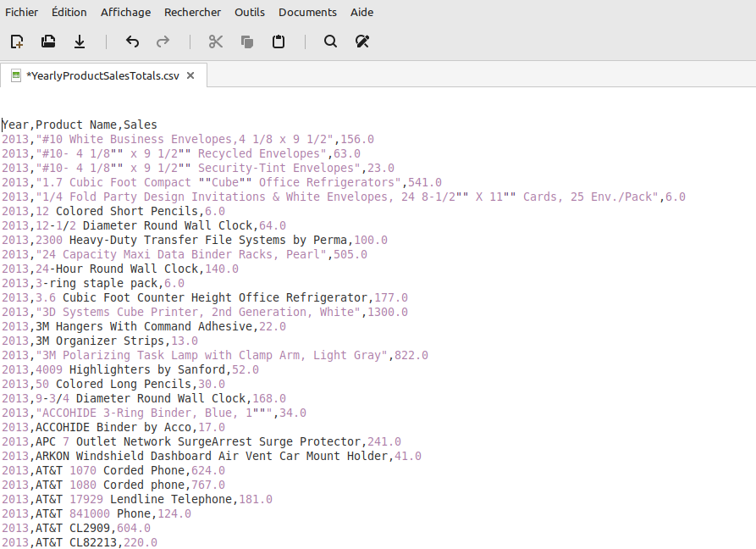Cut selection with the scissors icon
This screenshot has height=549, width=756.
point(216,42)
